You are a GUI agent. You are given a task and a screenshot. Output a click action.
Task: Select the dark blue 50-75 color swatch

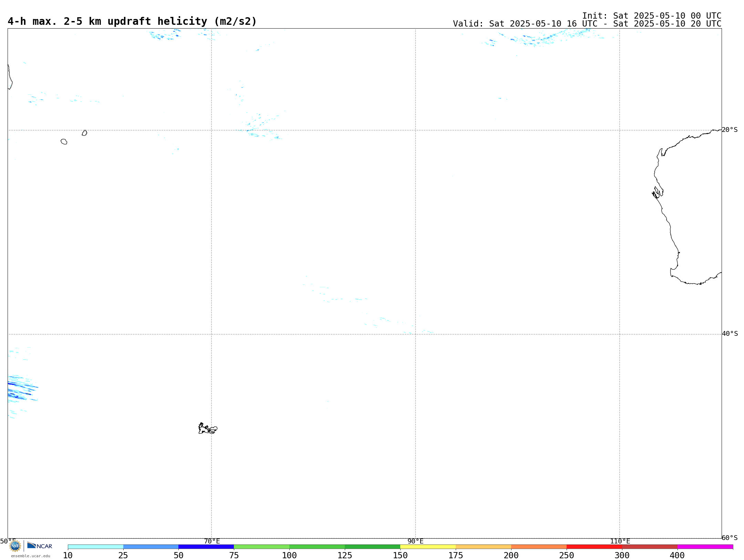point(206,547)
